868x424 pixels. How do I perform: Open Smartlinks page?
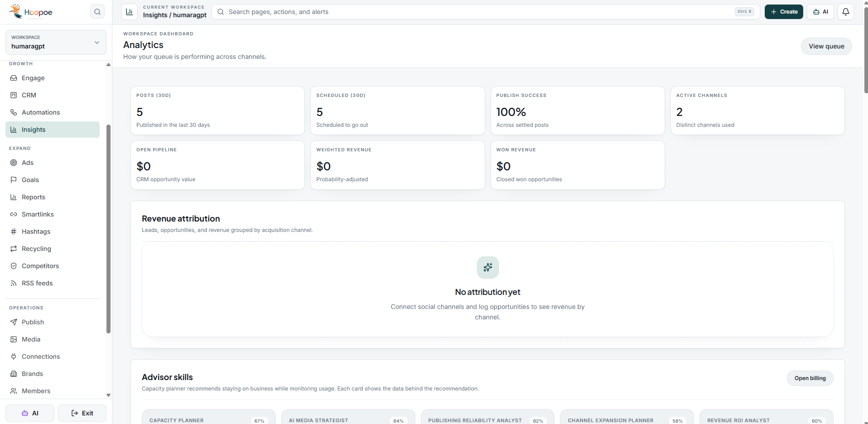coord(53,214)
